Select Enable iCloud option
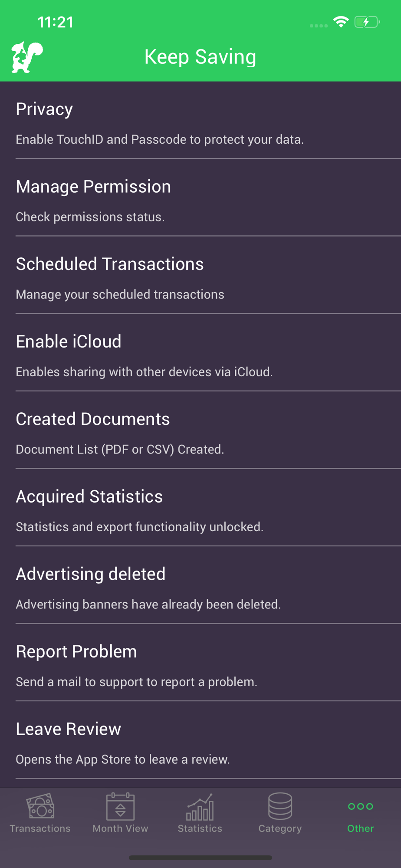Image resolution: width=401 pixels, height=868 pixels. click(x=200, y=353)
